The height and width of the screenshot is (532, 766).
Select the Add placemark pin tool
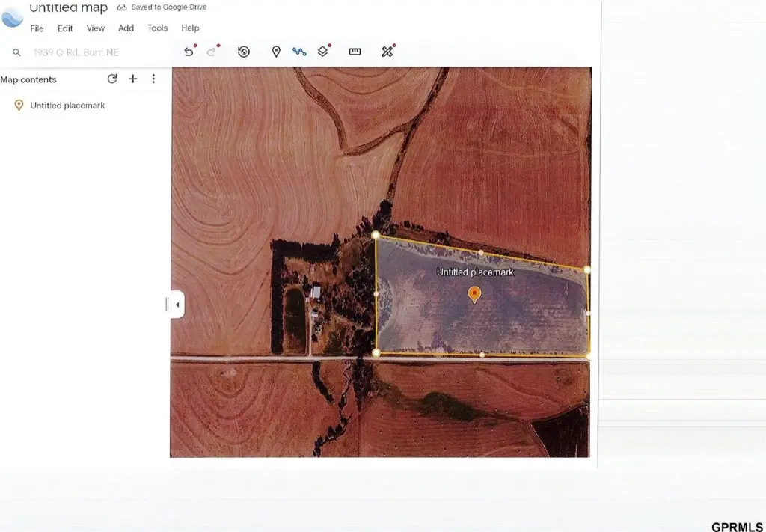[x=276, y=52]
